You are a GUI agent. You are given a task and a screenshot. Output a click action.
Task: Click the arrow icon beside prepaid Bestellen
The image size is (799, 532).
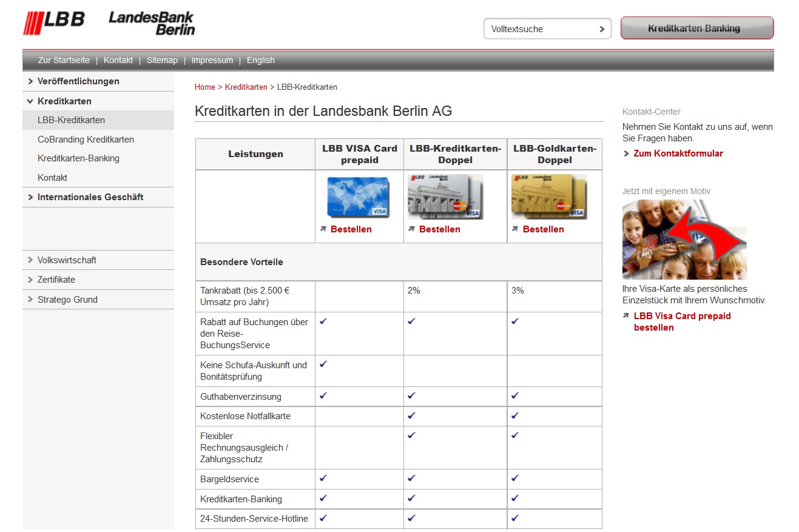point(323,229)
